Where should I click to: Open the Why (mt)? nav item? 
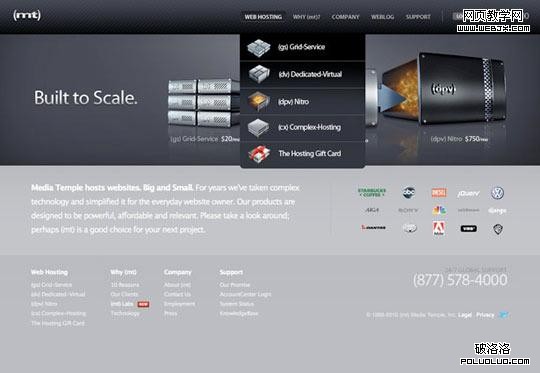pos(307,17)
